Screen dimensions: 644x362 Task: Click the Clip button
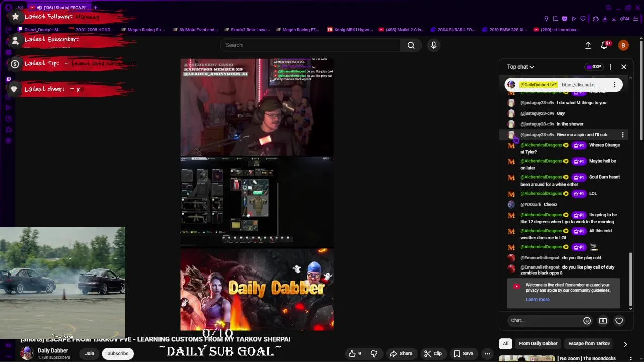pos(433,354)
